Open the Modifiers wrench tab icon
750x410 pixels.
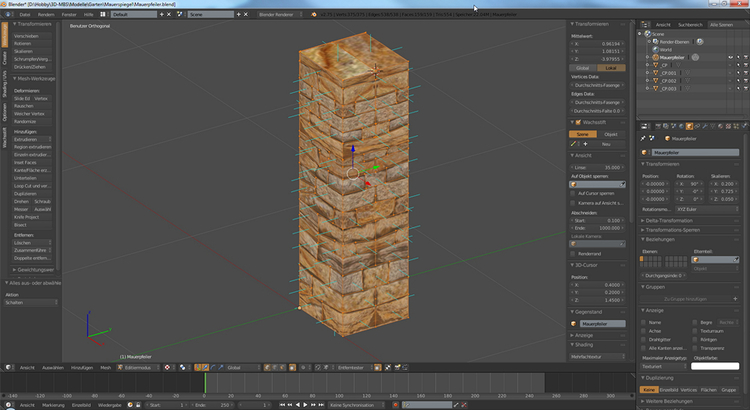click(705, 126)
